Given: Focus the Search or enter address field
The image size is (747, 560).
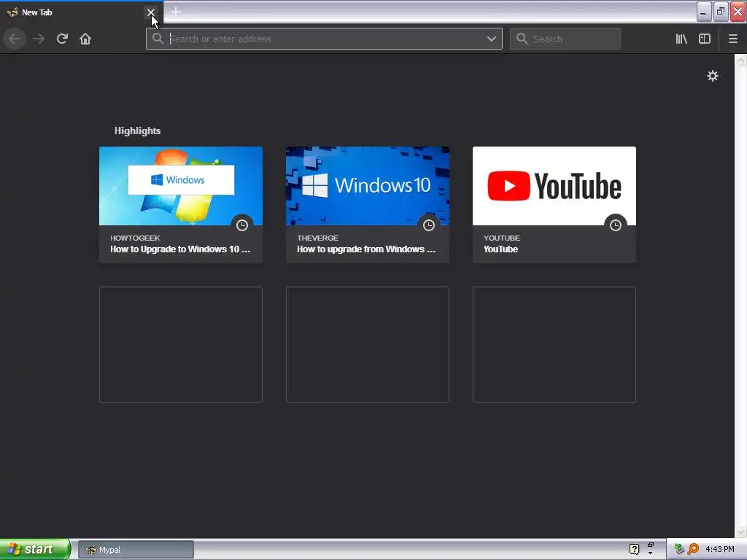Looking at the screenshot, I should pyautogui.click(x=324, y=39).
